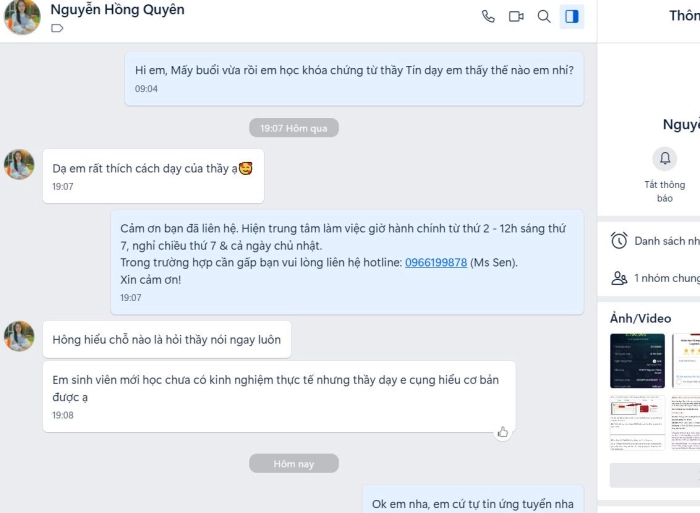Open the common groups icon

pyautogui.click(x=619, y=278)
